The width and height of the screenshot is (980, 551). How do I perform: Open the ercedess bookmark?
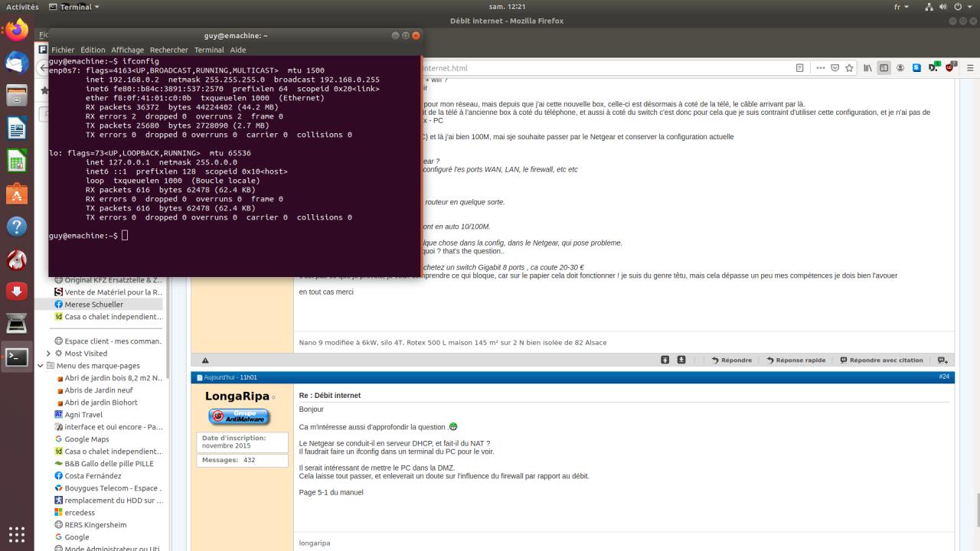click(74, 513)
